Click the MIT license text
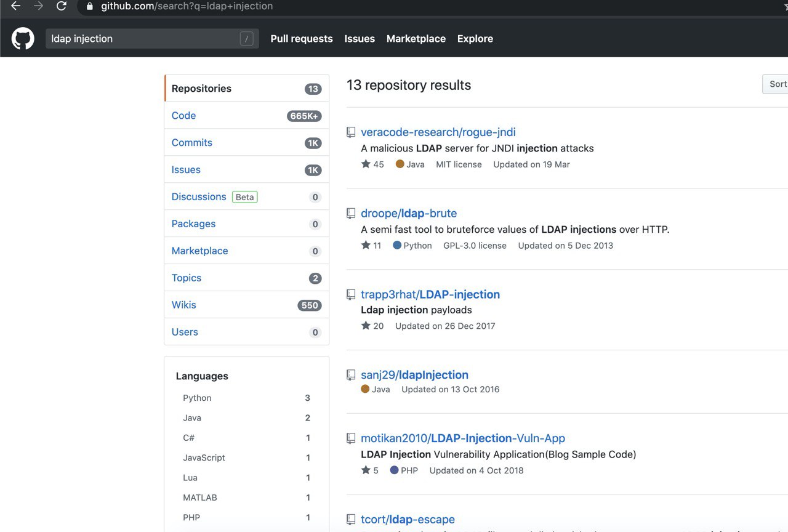 459,164
